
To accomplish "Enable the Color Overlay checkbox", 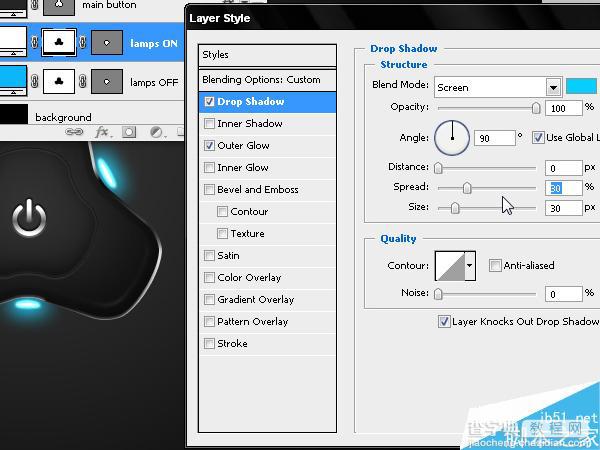I will click(x=209, y=277).
